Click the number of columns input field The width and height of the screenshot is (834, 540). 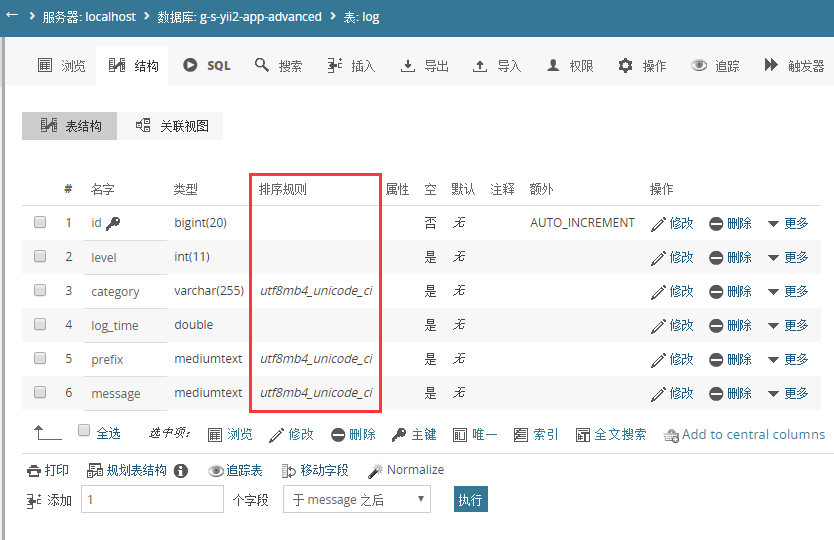tap(152, 499)
